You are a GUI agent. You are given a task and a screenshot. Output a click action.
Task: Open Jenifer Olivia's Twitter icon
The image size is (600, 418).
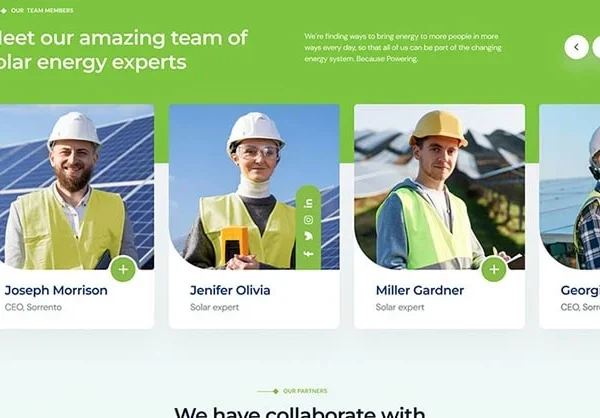308,236
